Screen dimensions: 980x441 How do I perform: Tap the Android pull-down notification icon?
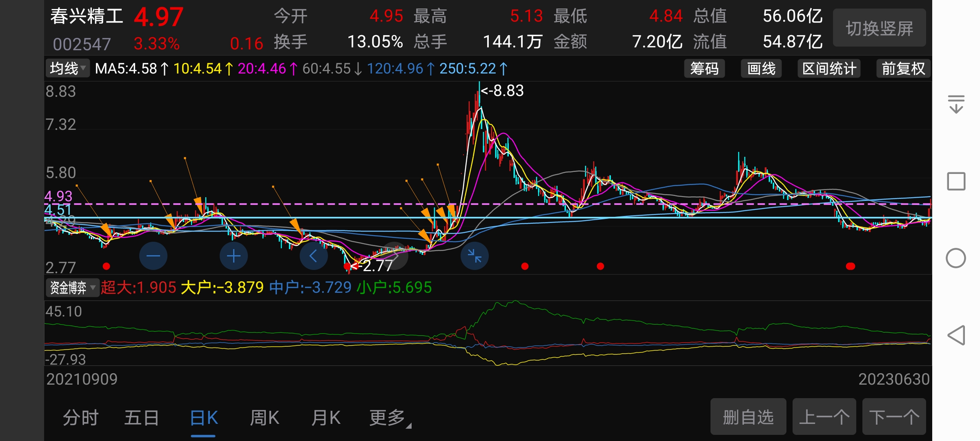tap(956, 104)
